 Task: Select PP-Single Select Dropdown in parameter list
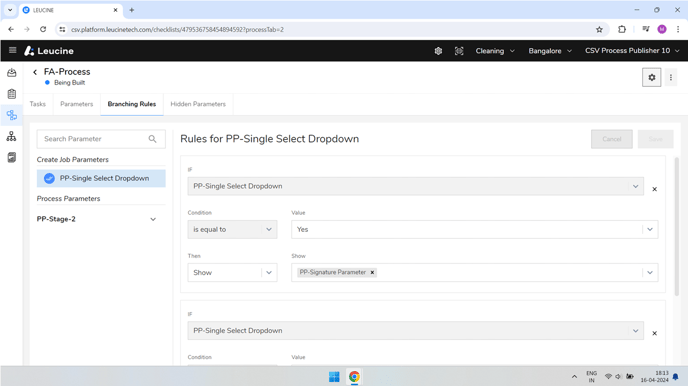click(x=101, y=179)
